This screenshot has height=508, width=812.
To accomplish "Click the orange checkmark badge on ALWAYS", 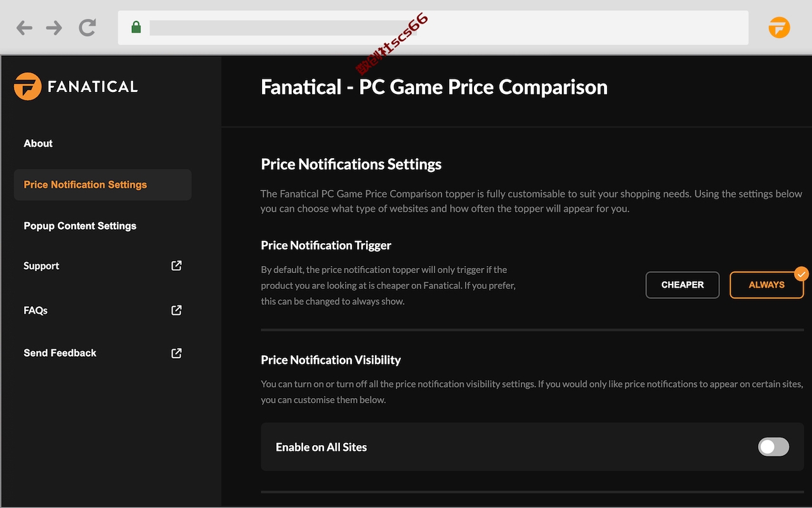I will pos(802,274).
